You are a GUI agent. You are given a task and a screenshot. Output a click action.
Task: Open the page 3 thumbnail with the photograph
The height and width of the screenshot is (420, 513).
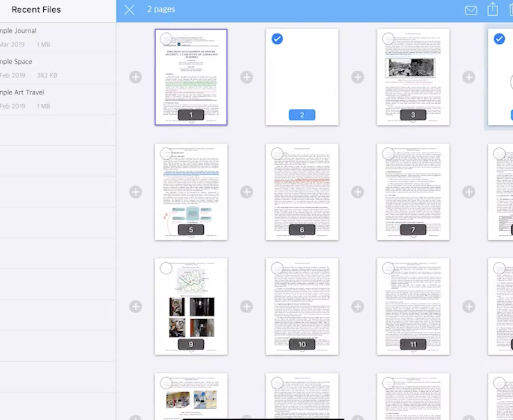coord(413,77)
